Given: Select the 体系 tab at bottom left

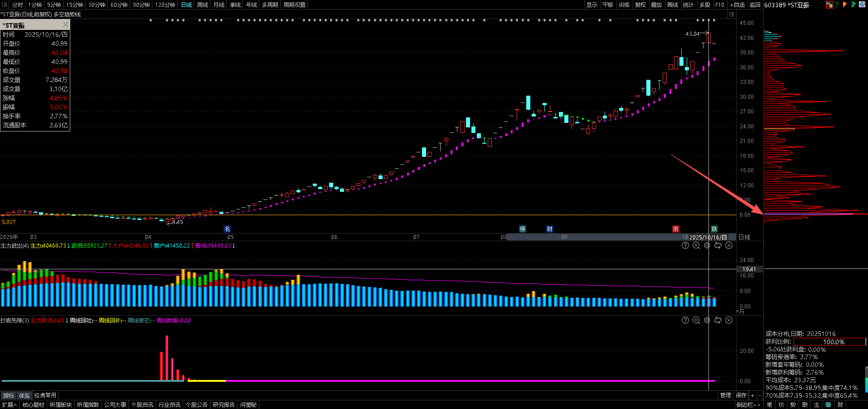Looking at the screenshot, I should pos(24,395).
